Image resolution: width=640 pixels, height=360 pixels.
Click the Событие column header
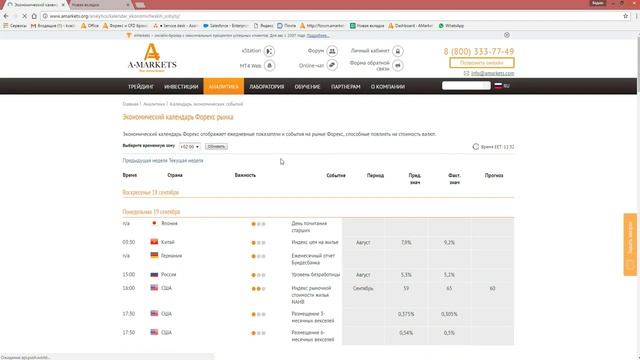point(336,175)
